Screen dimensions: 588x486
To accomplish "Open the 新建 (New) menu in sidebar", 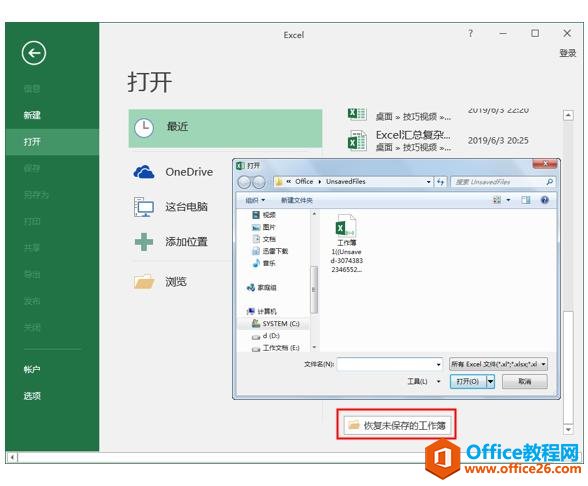I will point(32,115).
